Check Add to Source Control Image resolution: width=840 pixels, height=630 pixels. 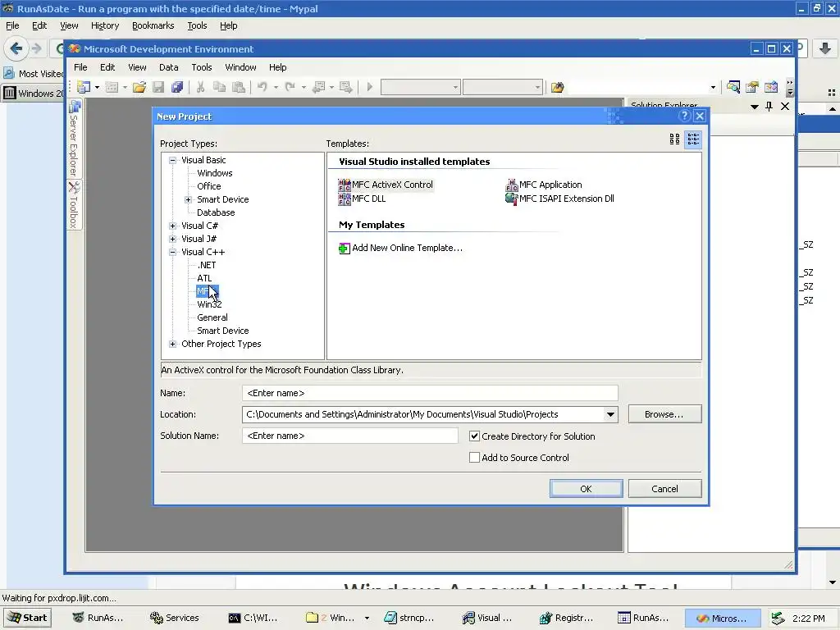(x=474, y=458)
